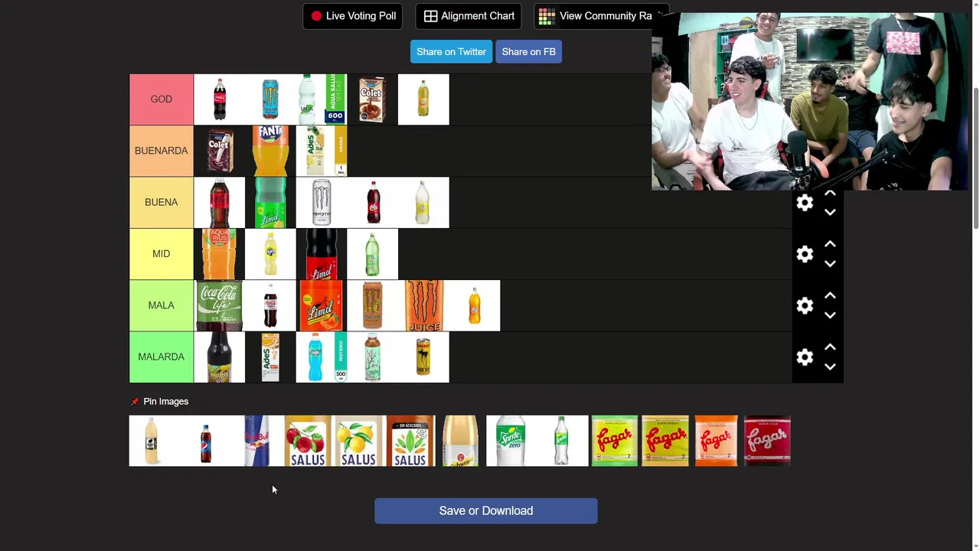Move the MID tier up with its chevron
Viewport: 980px width, 551px height.
(x=830, y=244)
